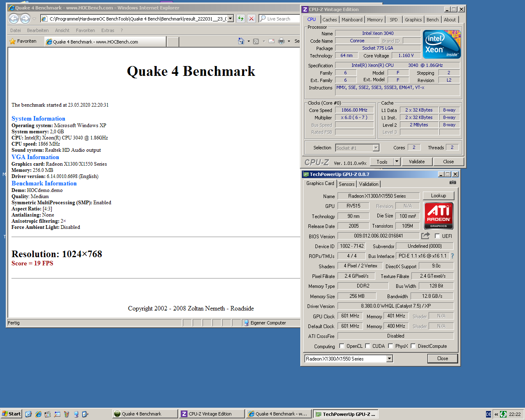The image size is (525, 420).
Task: Click the IE Forward navigation arrow
Action: (25, 18)
